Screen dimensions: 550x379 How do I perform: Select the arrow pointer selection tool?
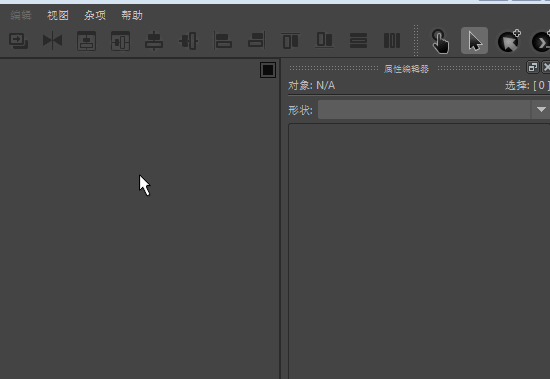(474, 41)
